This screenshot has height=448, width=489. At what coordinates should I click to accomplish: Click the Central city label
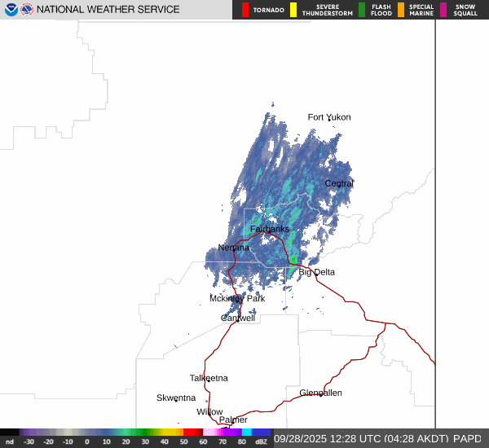[x=339, y=183]
